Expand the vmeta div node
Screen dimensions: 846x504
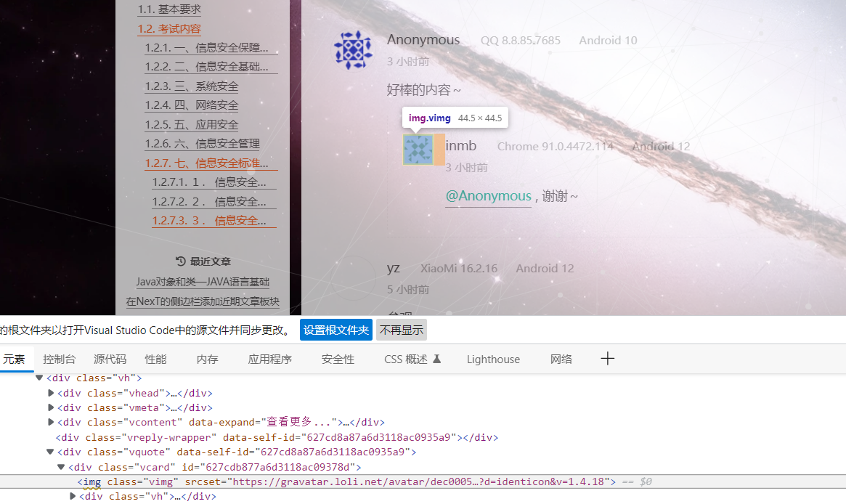coord(50,407)
